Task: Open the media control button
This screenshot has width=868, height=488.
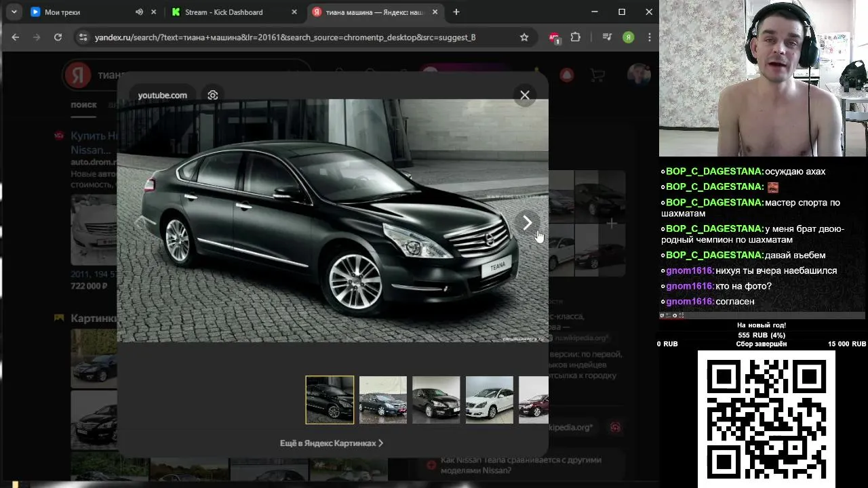Action: (x=607, y=37)
